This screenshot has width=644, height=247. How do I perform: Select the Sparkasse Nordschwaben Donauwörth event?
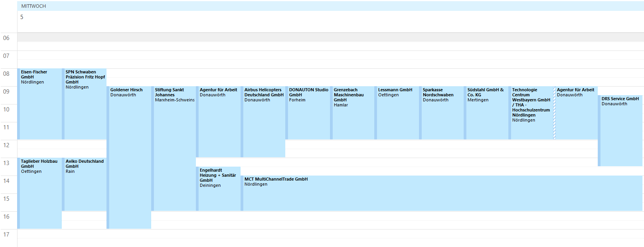point(442,113)
